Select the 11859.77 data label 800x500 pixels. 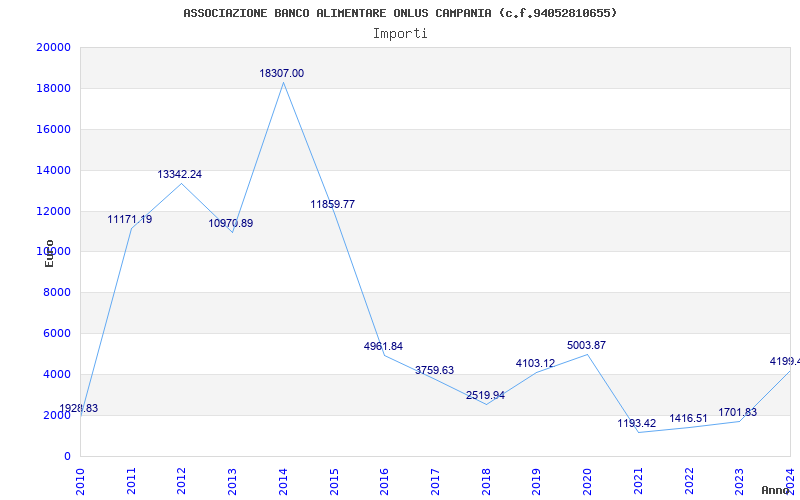point(333,204)
